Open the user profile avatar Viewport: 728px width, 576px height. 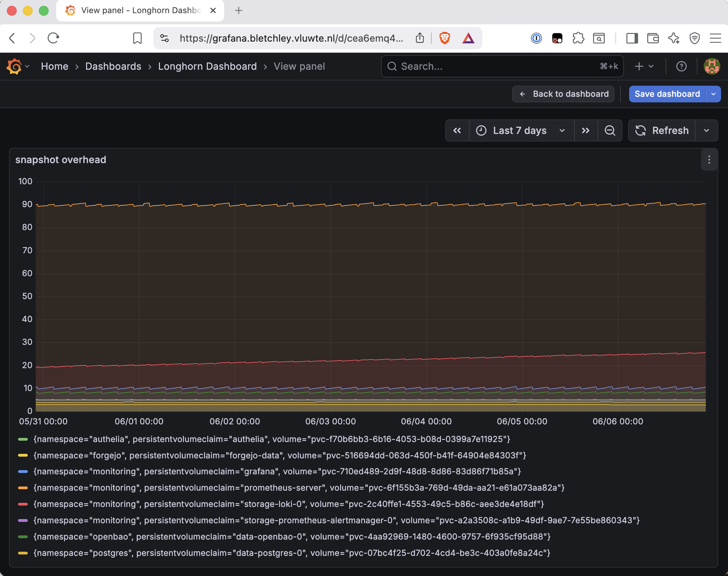[712, 66]
